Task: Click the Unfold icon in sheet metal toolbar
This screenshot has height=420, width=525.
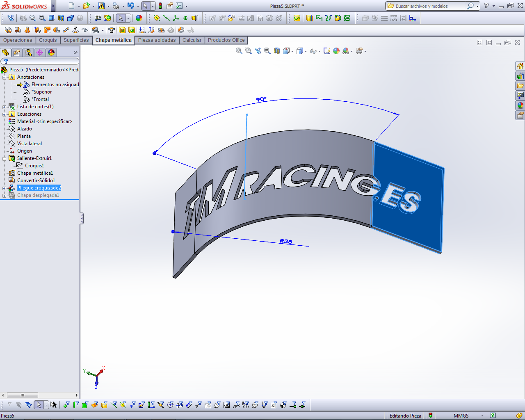Action: pos(142,30)
